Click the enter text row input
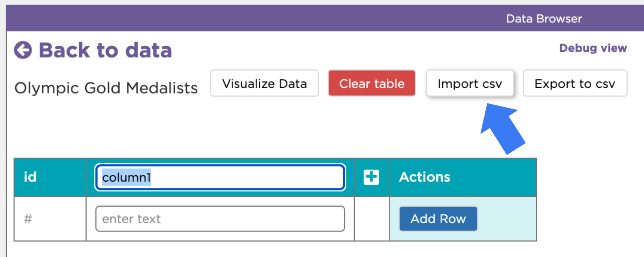This screenshot has height=257, width=644. pyautogui.click(x=220, y=219)
